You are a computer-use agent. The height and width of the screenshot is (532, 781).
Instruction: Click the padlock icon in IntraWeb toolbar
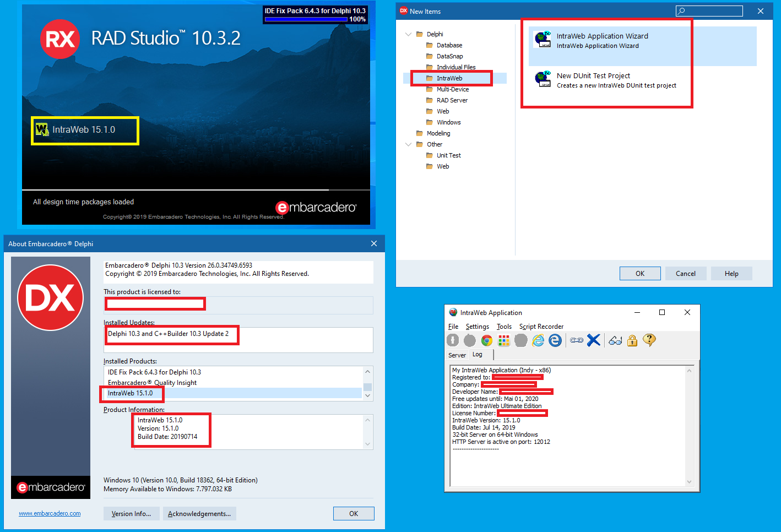point(632,340)
